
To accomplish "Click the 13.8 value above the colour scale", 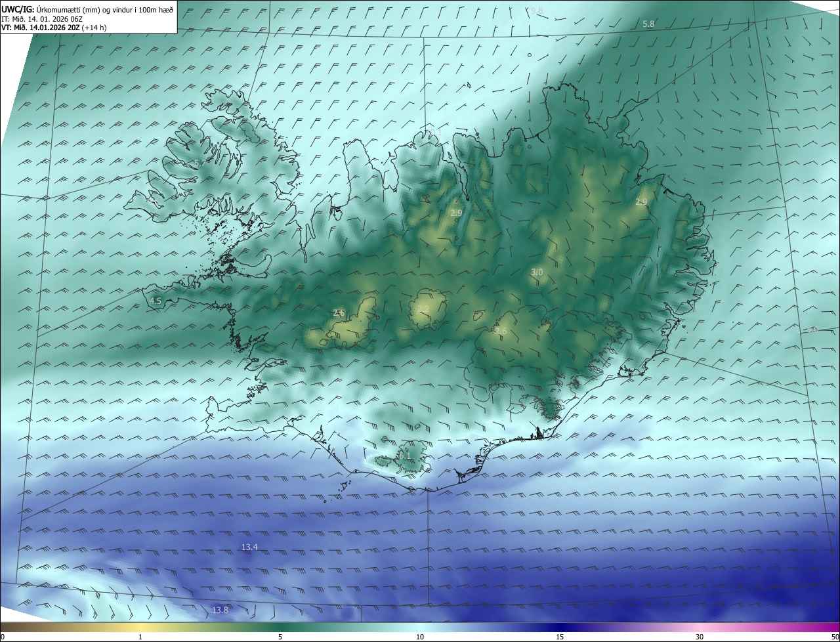I will coord(220,610).
